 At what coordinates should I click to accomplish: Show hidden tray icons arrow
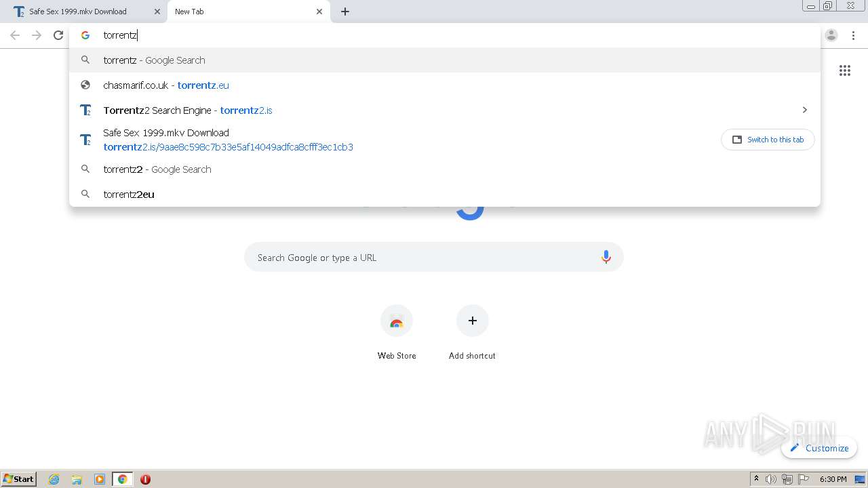(756, 479)
